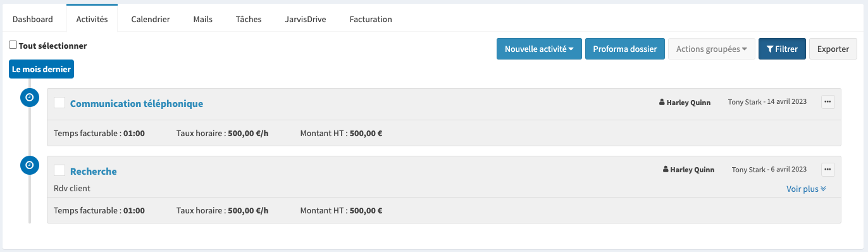Click the Exporter button
The width and height of the screenshot is (868, 252).
(833, 49)
